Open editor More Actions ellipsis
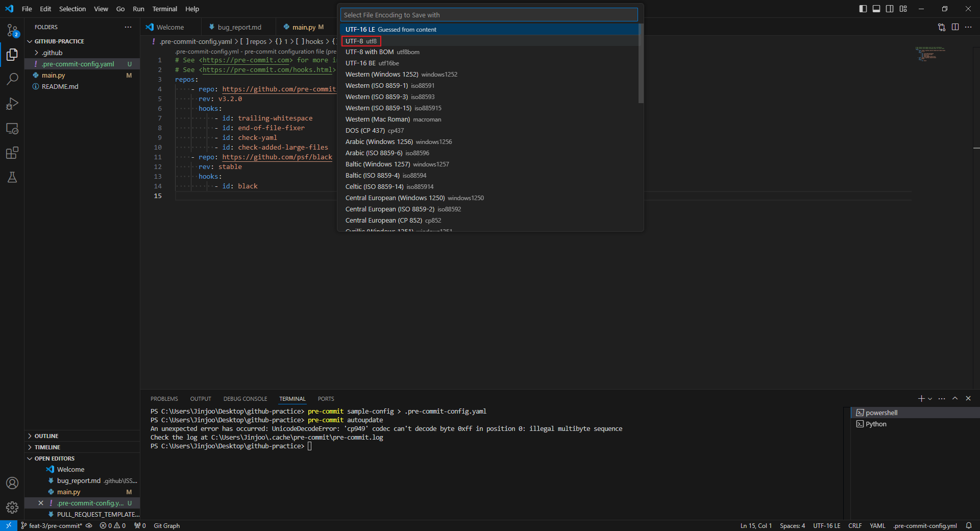The width and height of the screenshot is (980, 531). point(968,27)
